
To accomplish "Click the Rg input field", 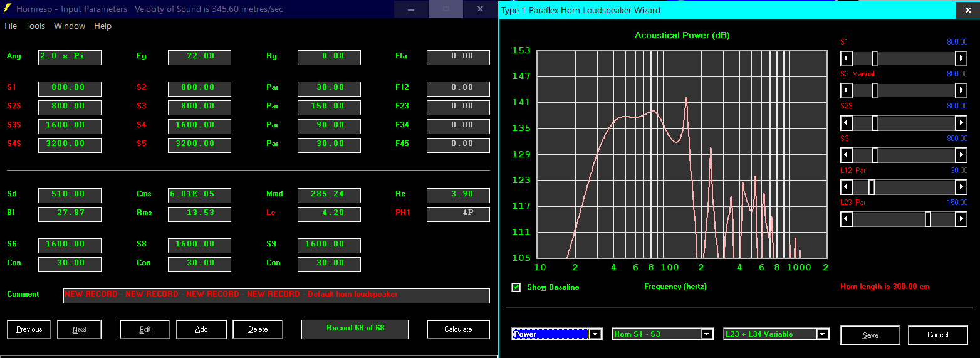I will pos(329,57).
